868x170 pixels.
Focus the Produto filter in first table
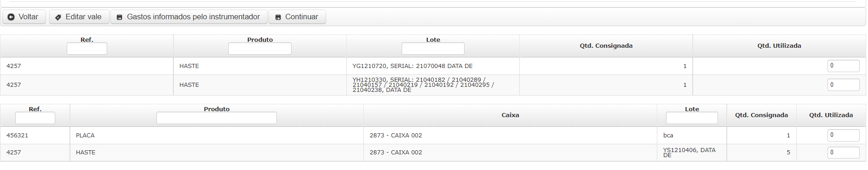tap(260, 49)
